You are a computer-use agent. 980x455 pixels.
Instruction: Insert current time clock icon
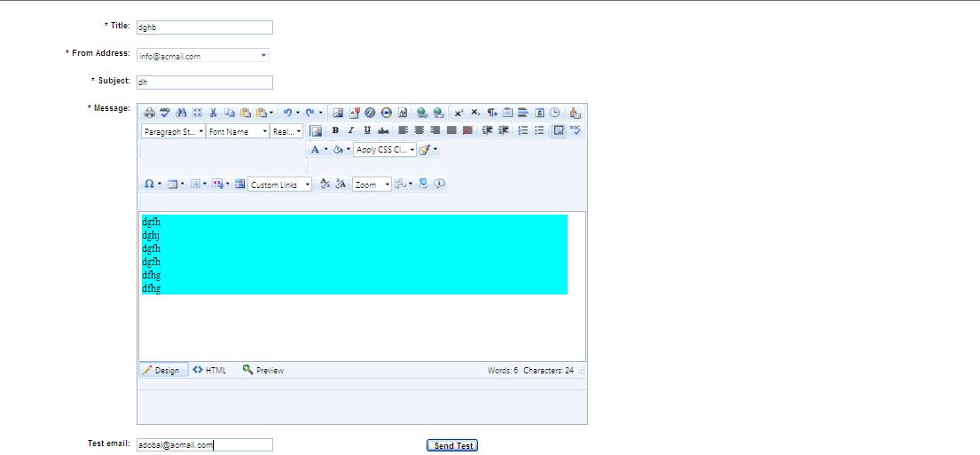554,114
